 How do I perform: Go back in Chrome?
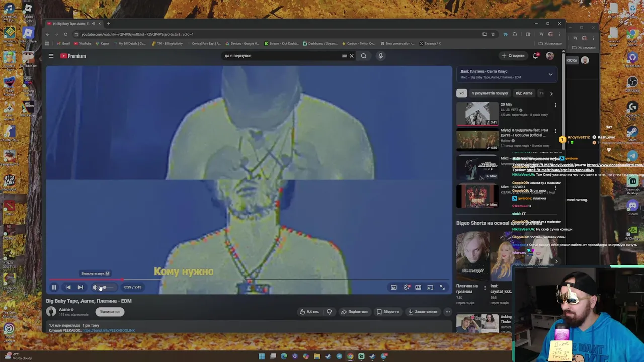tap(48, 34)
